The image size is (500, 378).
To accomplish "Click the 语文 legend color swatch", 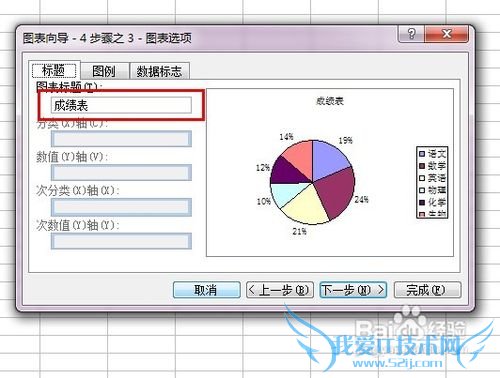I will pos(422,154).
